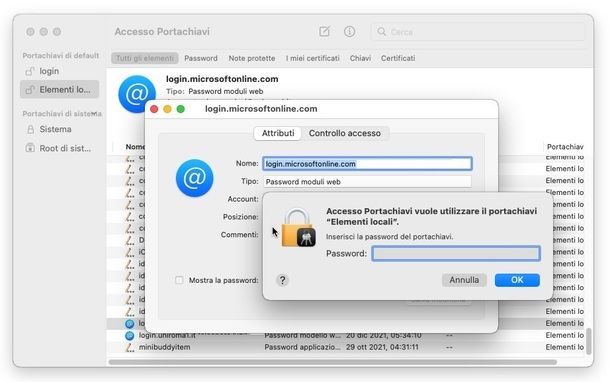Sort by the Nome column header

[135, 147]
